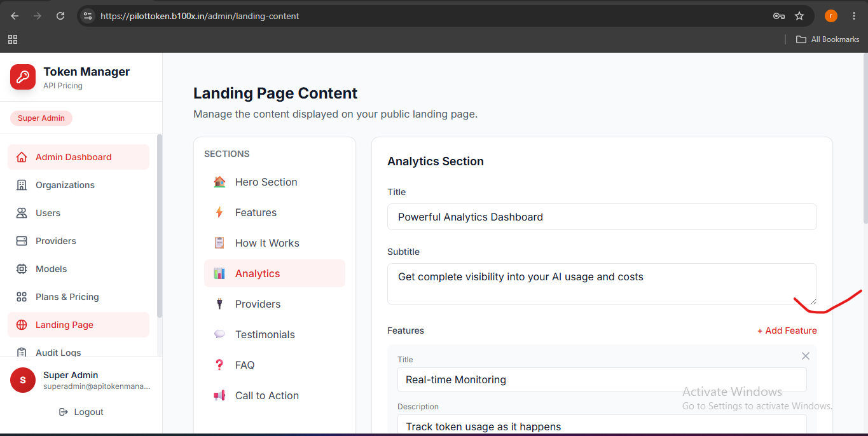Open the FAQ section
Image resolution: width=868 pixels, height=436 pixels.
[x=275, y=365]
